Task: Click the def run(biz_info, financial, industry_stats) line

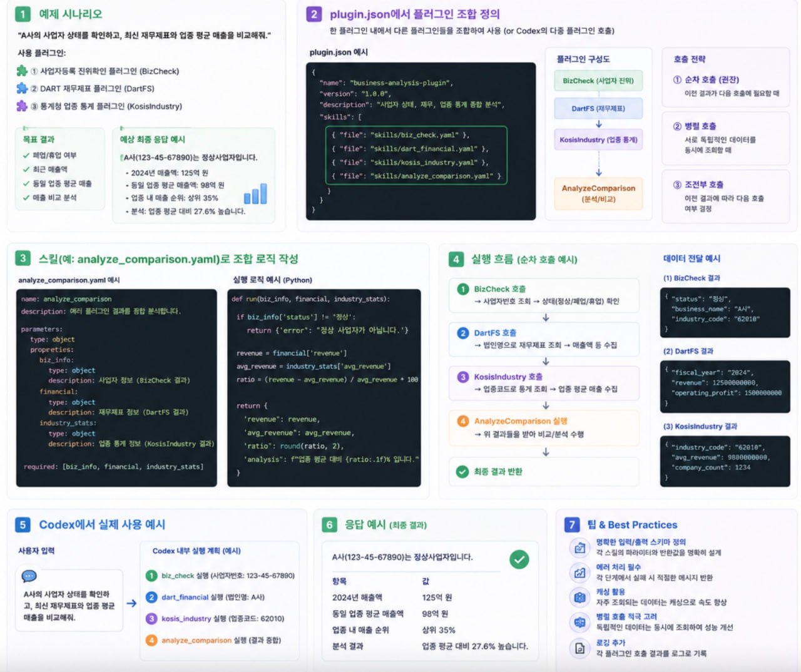Action: point(310,299)
